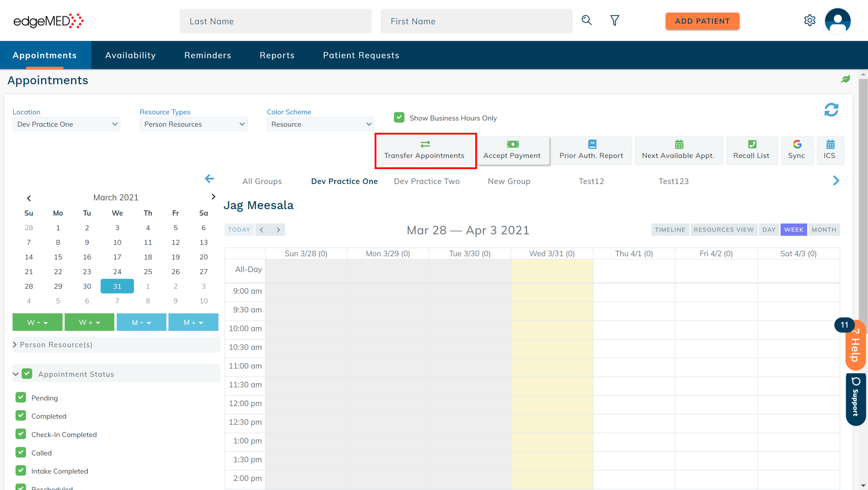The image size is (868, 490).
Task: Click the ADD PATIENT button
Action: point(702,21)
